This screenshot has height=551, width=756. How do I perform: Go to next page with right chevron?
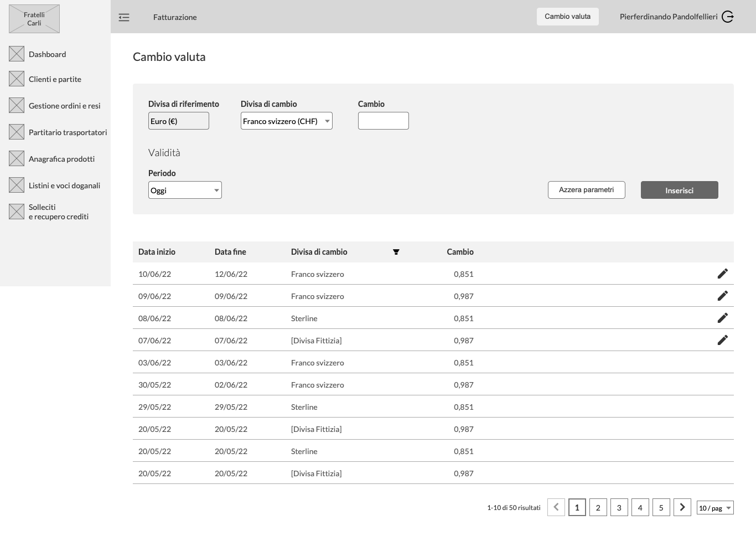pos(682,507)
